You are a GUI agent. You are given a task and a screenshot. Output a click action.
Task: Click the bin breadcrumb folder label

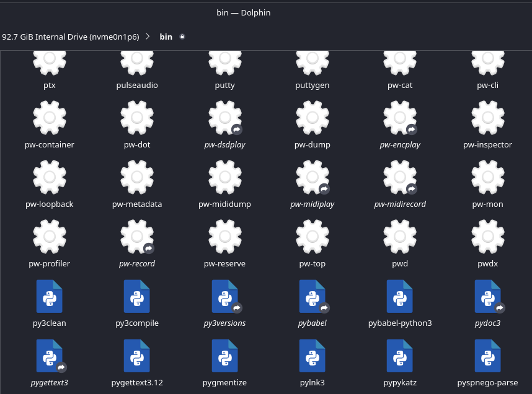tap(166, 37)
